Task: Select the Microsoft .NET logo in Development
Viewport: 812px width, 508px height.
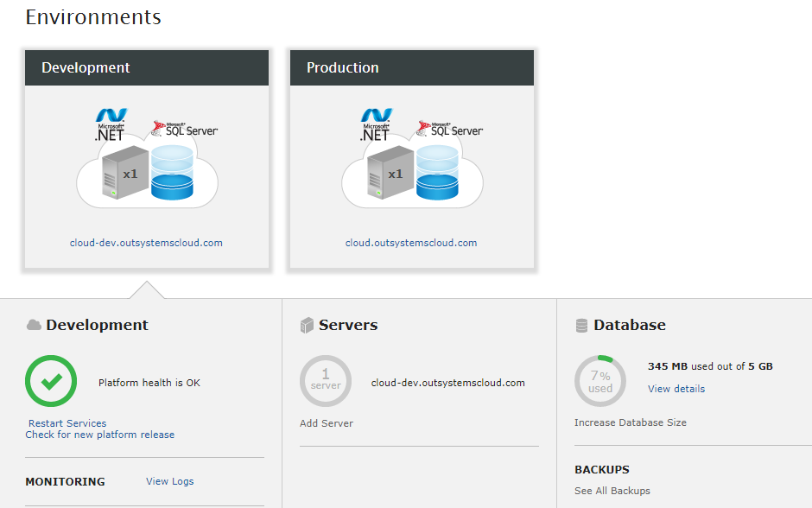Action: (x=110, y=122)
